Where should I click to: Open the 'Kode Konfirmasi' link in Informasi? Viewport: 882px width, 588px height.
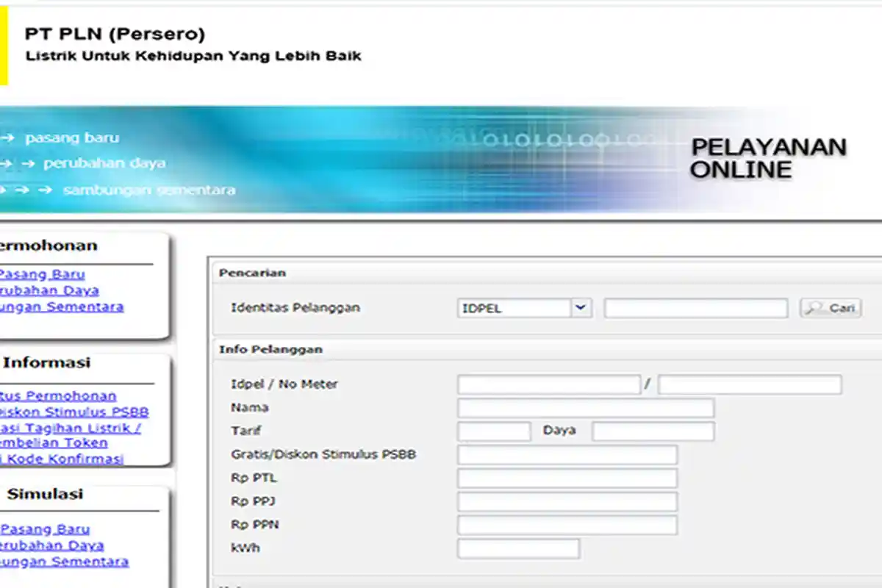[62, 459]
